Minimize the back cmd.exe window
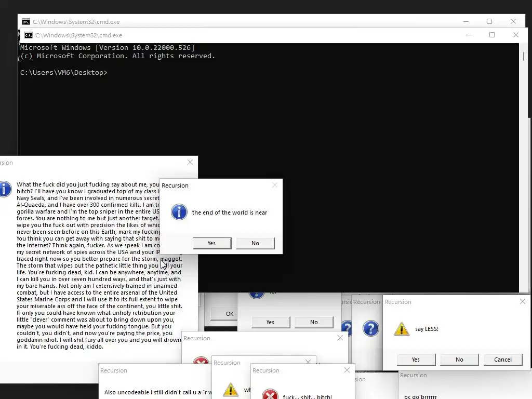The width and height of the screenshot is (532, 399). pos(466,21)
